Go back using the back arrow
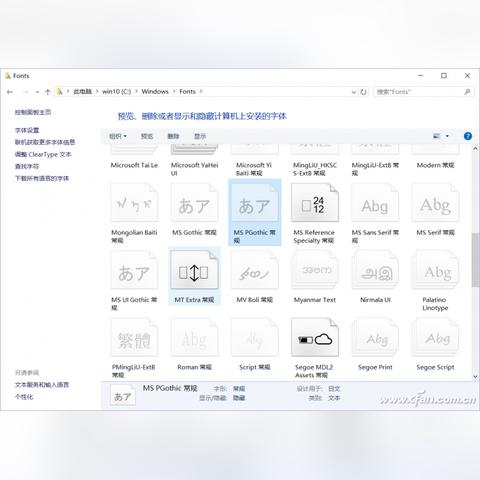Image resolution: width=480 pixels, height=480 pixels. (x=10, y=92)
